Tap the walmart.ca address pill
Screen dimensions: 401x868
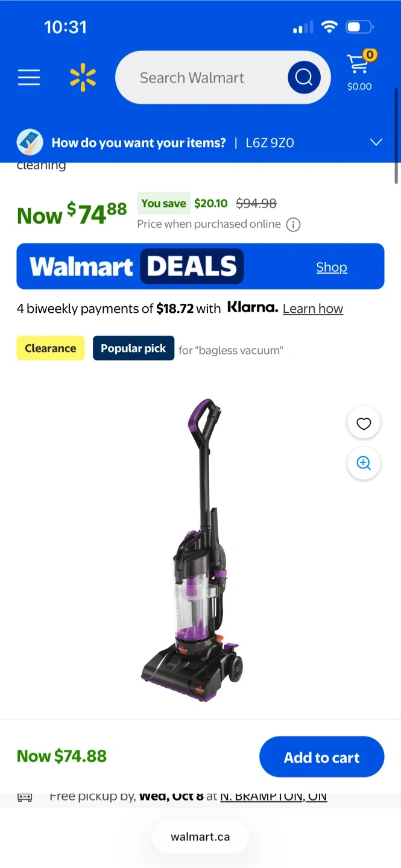[200, 837]
